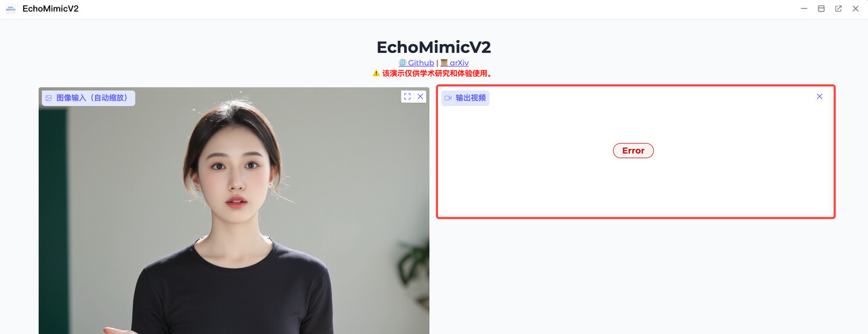Screen dimensions: 868x334
Task: Click the window layout icon in title bar
Action: coord(821,9)
